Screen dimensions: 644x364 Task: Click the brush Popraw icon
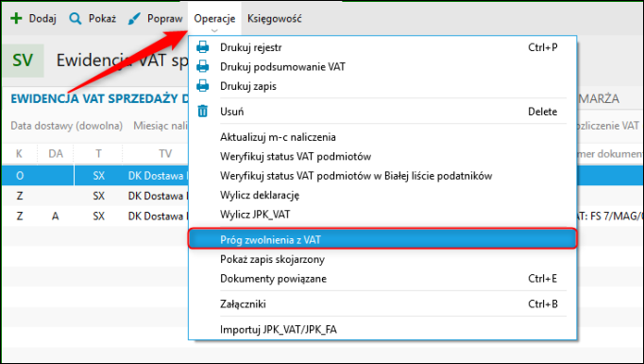pyautogui.click(x=134, y=19)
